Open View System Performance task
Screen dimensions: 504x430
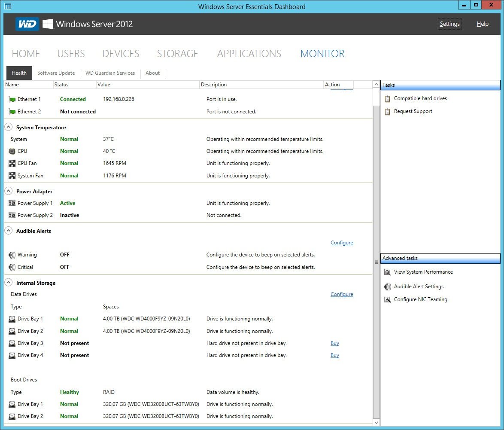(423, 272)
